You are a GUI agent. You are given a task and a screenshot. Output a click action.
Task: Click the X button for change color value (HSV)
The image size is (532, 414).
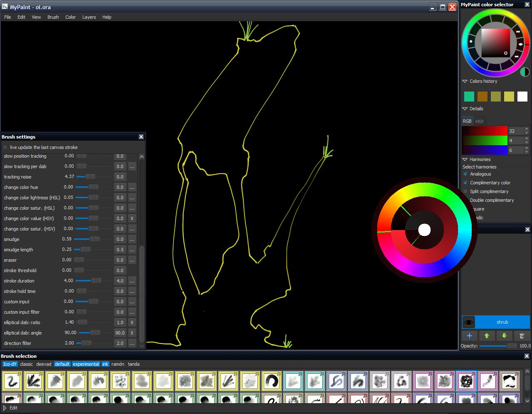click(x=132, y=218)
